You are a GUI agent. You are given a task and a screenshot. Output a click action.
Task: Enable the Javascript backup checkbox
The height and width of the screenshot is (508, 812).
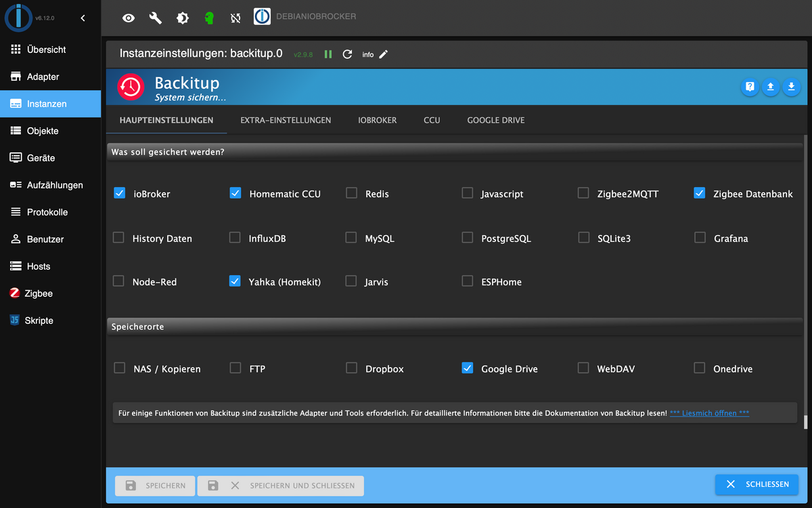468,193
